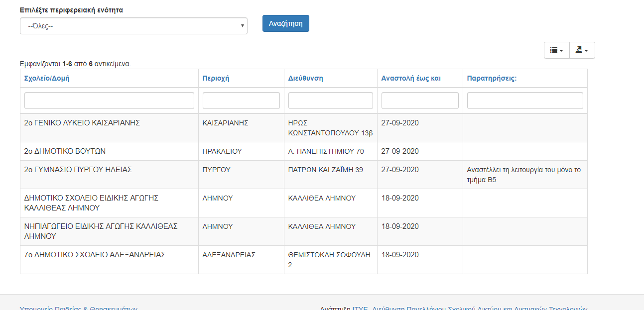
Task: Sort table by Παρατηρήσεις column
Action: click(492, 78)
